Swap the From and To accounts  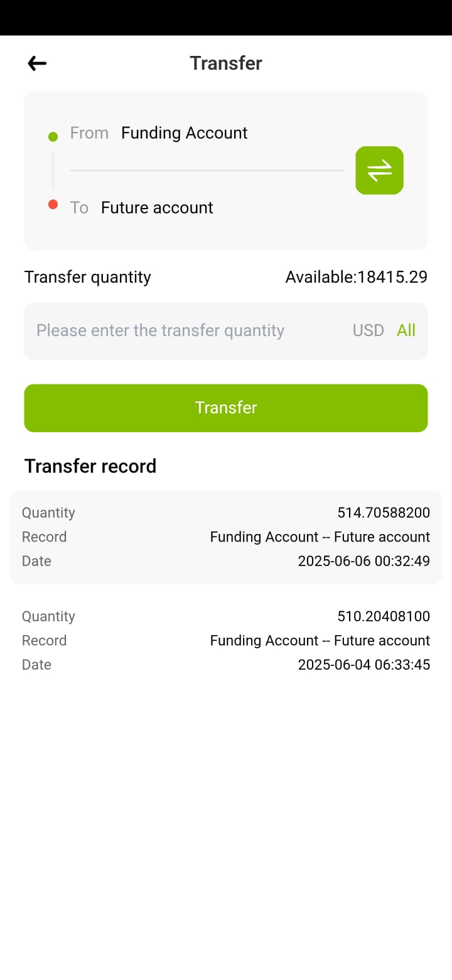coord(379,170)
